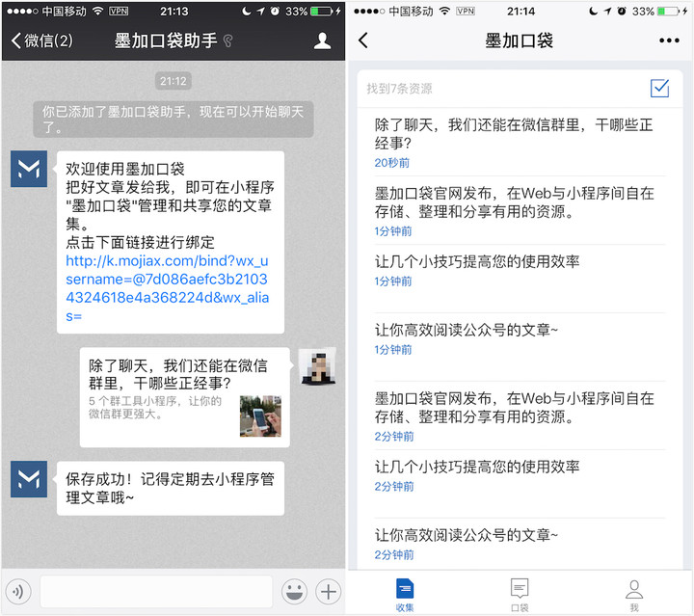Viewport: 694px width, 616px height.
Task: Tap the system notice 你已添加了墨加口袋助手
Action: click(173, 119)
